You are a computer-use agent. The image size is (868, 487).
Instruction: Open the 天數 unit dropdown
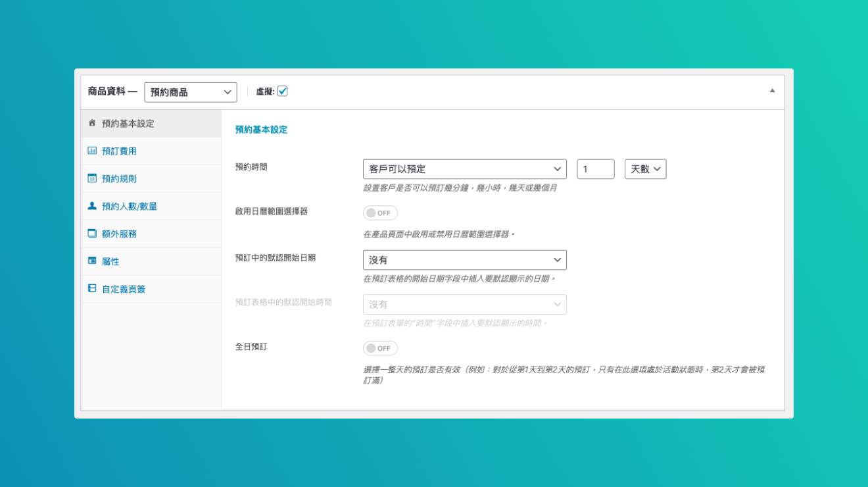coord(645,169)
